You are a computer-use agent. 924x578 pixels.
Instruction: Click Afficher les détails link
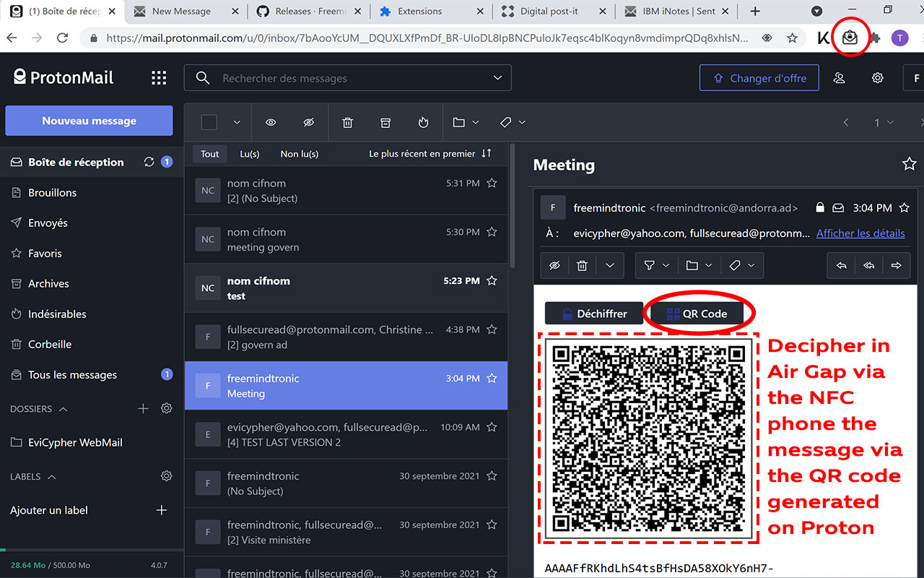click(860, 233)
